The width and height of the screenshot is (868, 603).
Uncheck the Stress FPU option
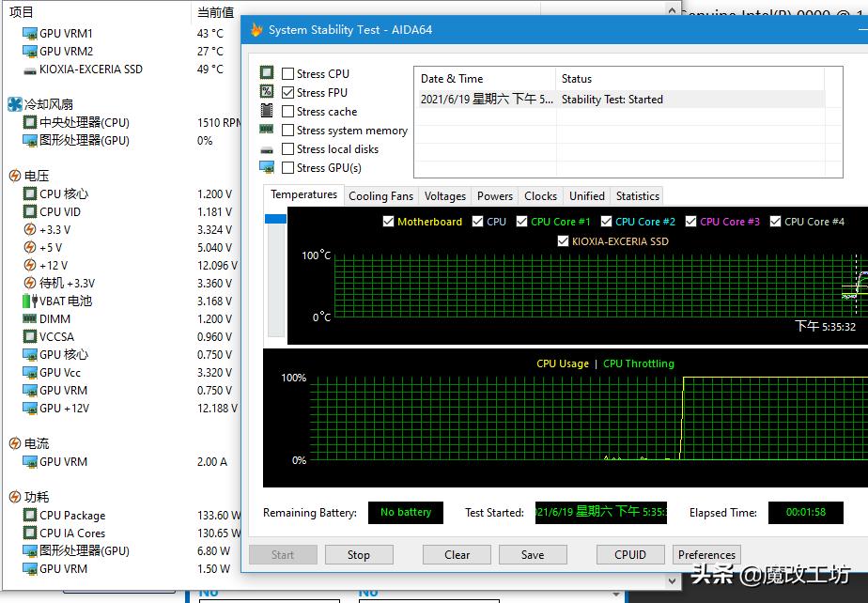(287, 93)
